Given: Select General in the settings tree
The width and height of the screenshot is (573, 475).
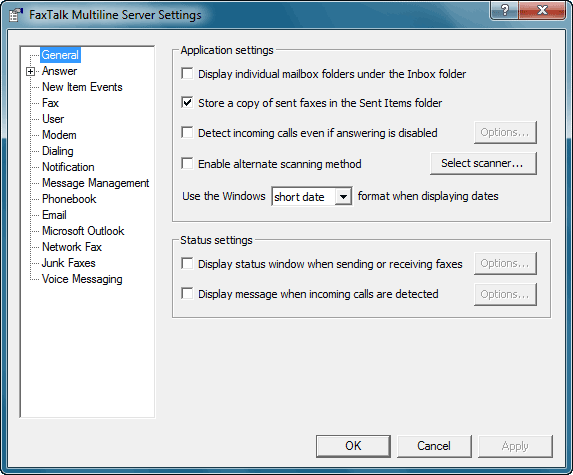Looking at the screenshot, I should [x=60, y=55].
